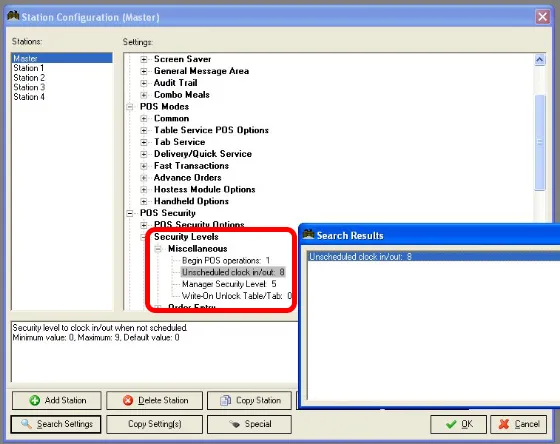Click the setting description text box
560x444 pixels.
pos(154,352)
